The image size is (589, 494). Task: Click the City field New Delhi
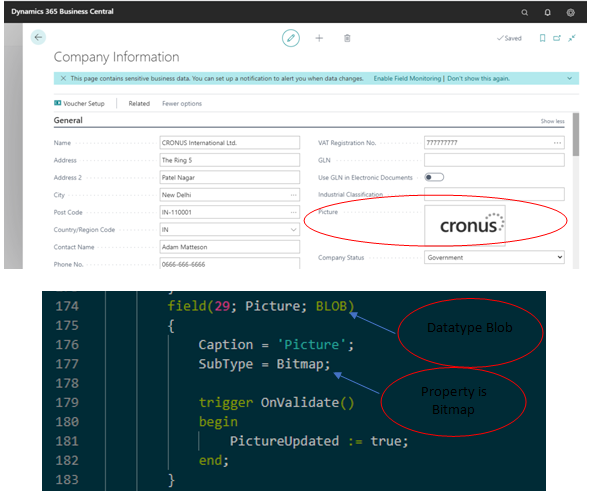point(230,195)
